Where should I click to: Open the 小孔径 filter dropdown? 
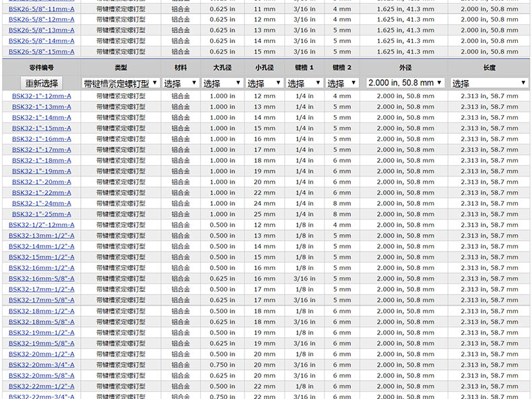(264, 83)
